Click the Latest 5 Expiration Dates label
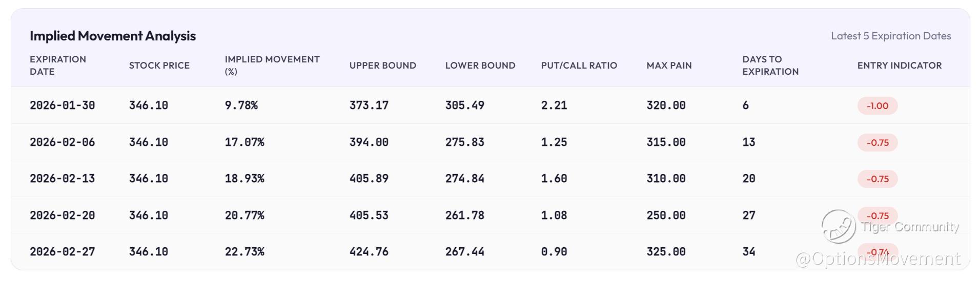 (x=890, y=36)
